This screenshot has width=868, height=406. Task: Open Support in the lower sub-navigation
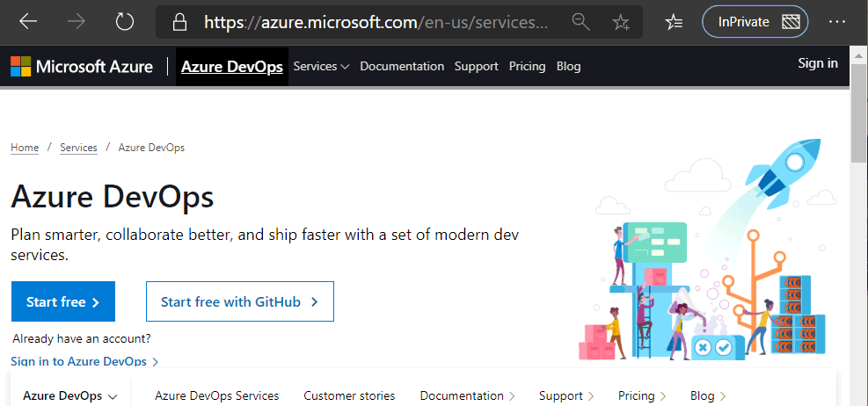(566, 396)
